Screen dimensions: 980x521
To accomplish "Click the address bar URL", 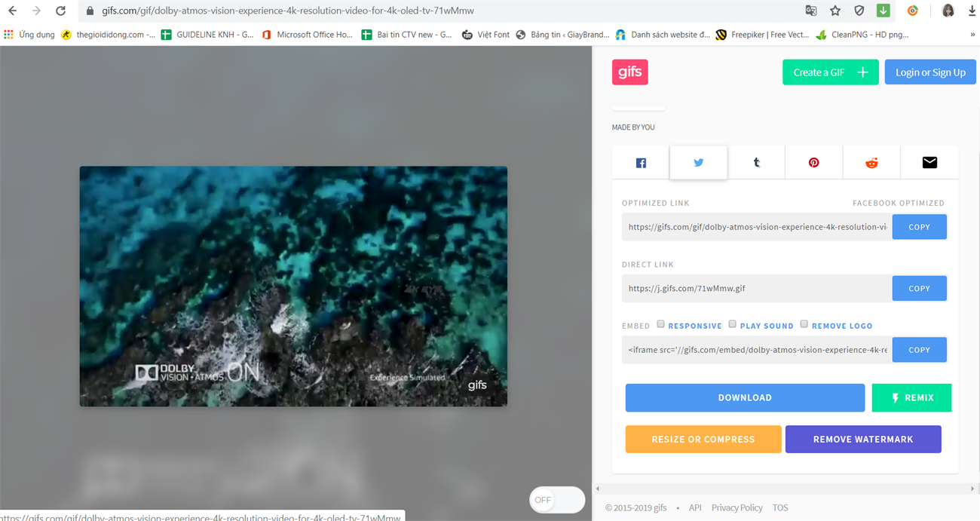I will click(x=288, y=11).
